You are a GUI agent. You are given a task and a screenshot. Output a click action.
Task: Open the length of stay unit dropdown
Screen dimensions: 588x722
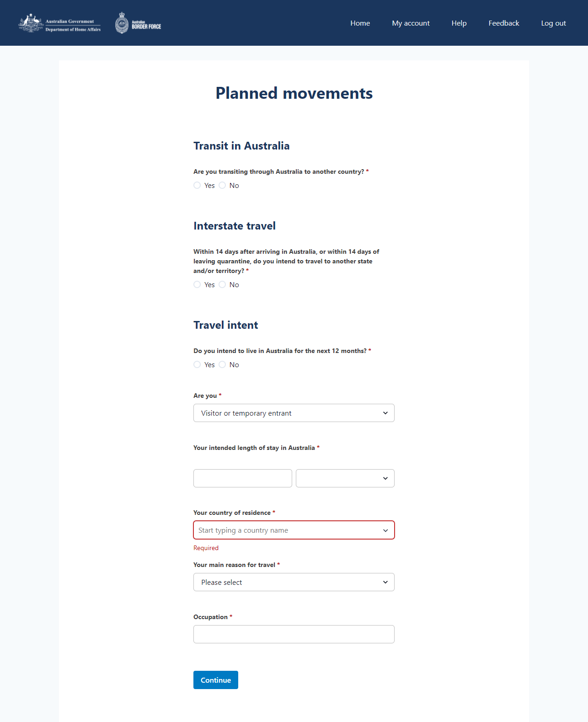click(345, 478)
